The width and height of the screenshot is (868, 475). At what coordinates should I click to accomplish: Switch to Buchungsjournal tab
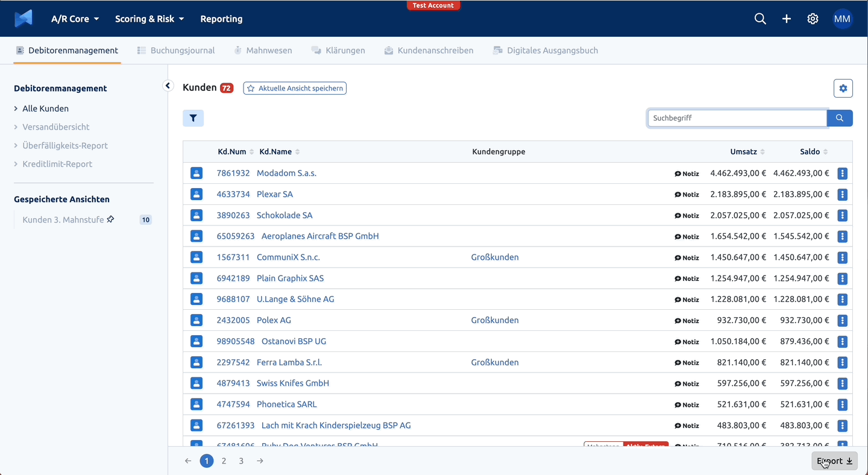click(176, 51)
